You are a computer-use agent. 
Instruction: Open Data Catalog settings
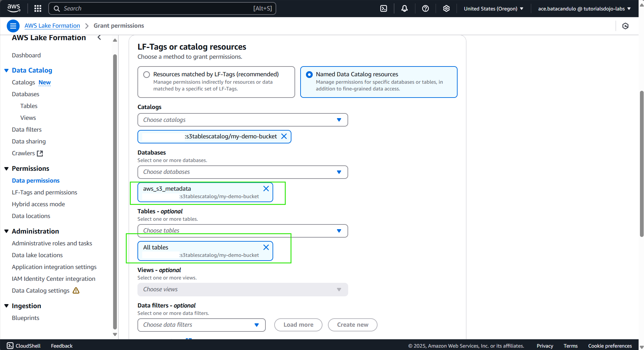[x=41, y=291]
